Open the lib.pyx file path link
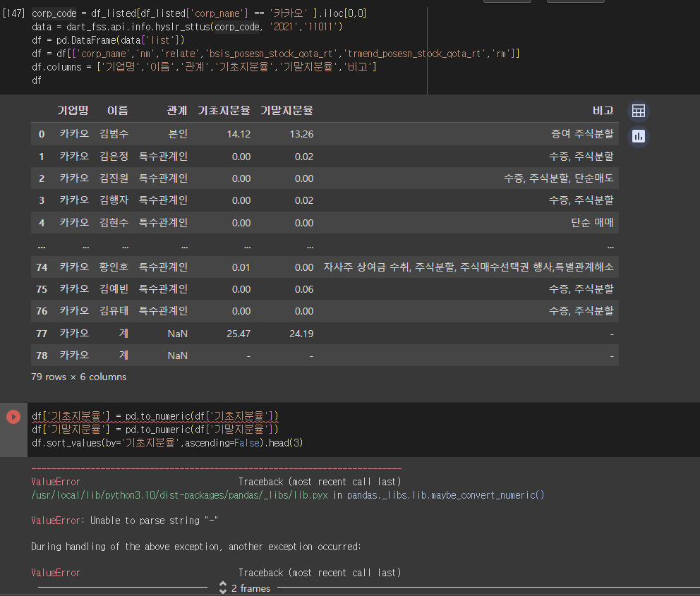Screen dimensions: 700x596 [x=179, y=495]
